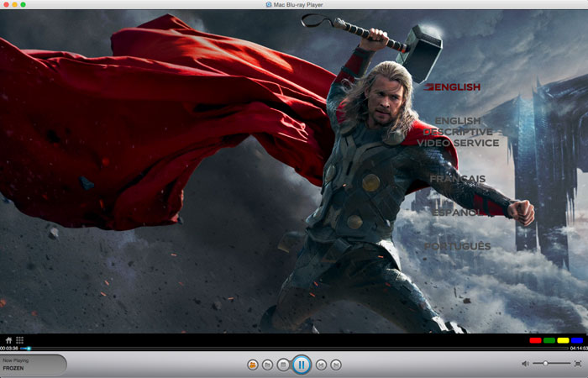Select PORTUGUÊS language option
Image resolution: width=588 pixels, height=378 pixels.
[x=457, y=246]
